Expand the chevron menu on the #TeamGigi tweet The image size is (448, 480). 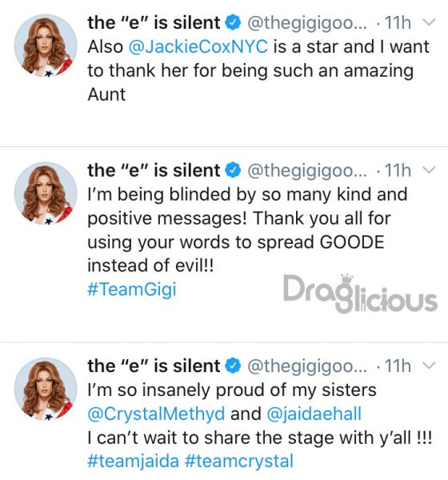[x=429, y=170]
